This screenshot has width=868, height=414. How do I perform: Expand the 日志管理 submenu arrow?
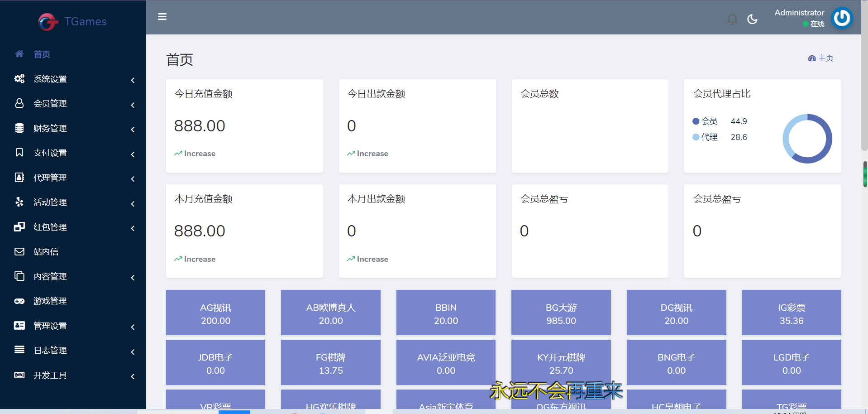pos(133,352)
